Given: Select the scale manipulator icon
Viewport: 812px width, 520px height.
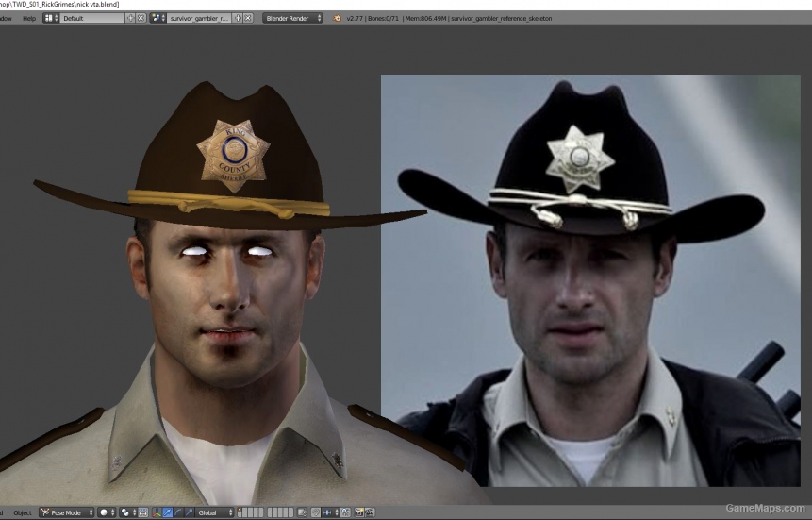Looking at the screenshot, I should tap(190, 512).
